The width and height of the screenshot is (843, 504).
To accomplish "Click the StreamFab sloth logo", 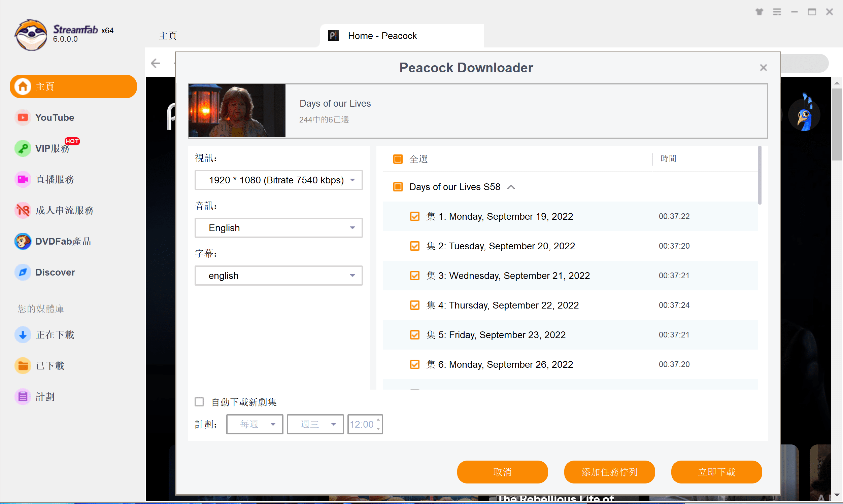I will tap(31, 35).
